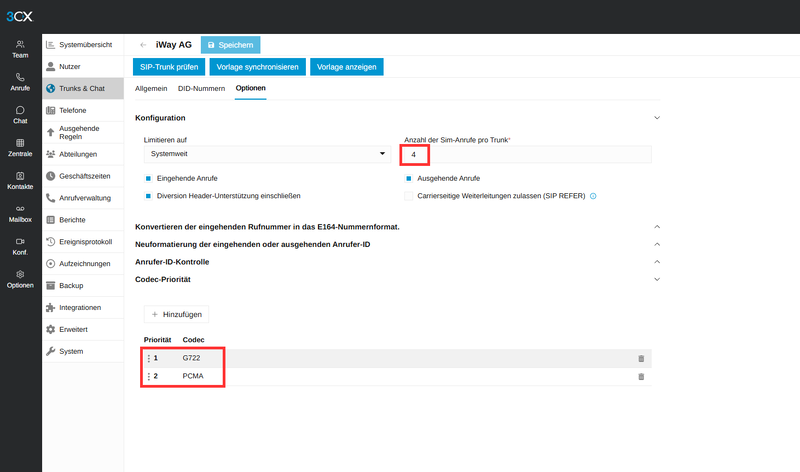The width and height of the screenshot is (800, 472).
Task: Open the Limitieren auf Systemweit dropdown
Action: (267, 154)
